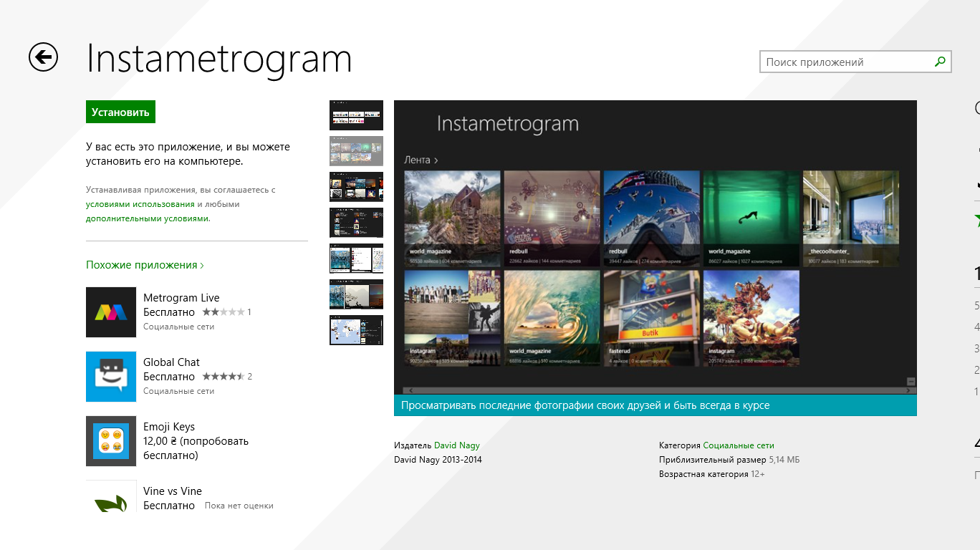Select the seventh thumbnail showing a map
The height and width of the screenshot is (550, 980).
tap(356, 330)
